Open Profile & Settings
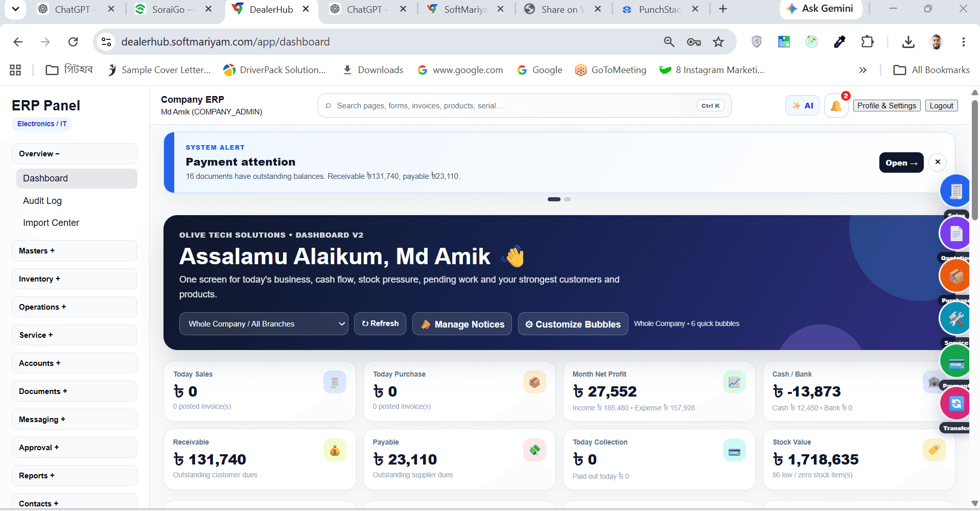 click(x=886, y=106)
